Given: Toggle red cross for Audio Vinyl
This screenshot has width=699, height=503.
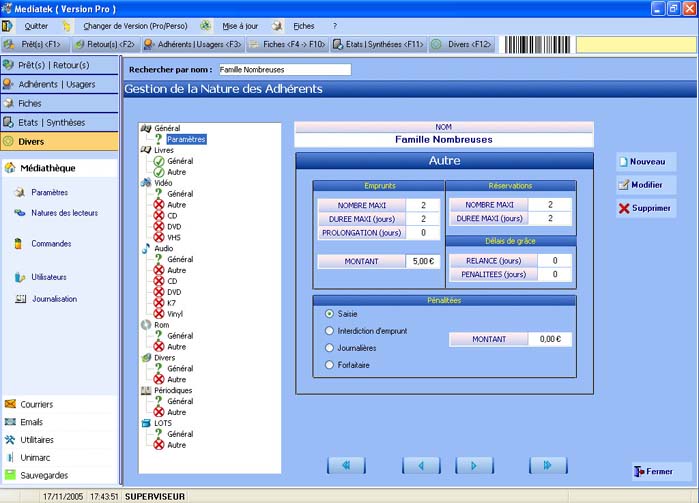Looking at the screenshot, I should tap(159, 314).
